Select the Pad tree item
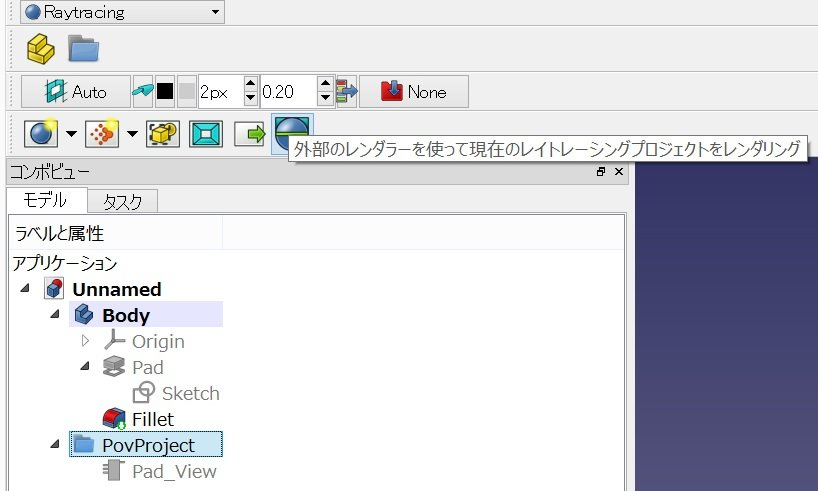818x491 pixels. tap(148, 367)
